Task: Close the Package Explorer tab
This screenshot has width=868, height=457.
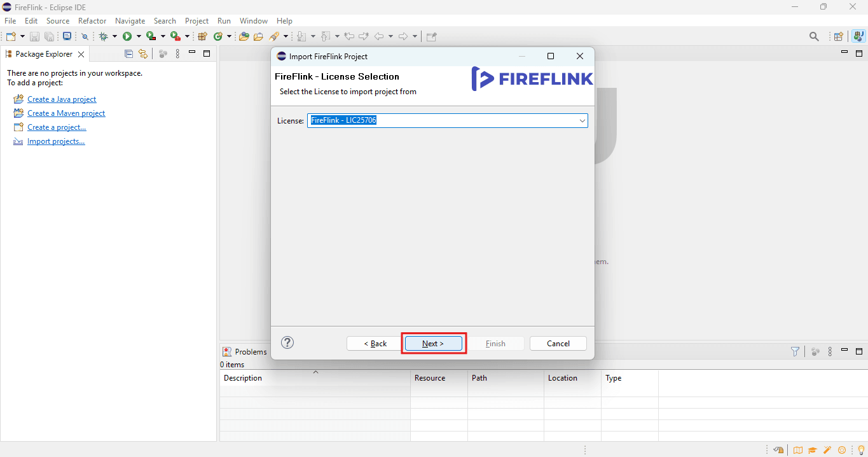Action: (x=81, y=54)
